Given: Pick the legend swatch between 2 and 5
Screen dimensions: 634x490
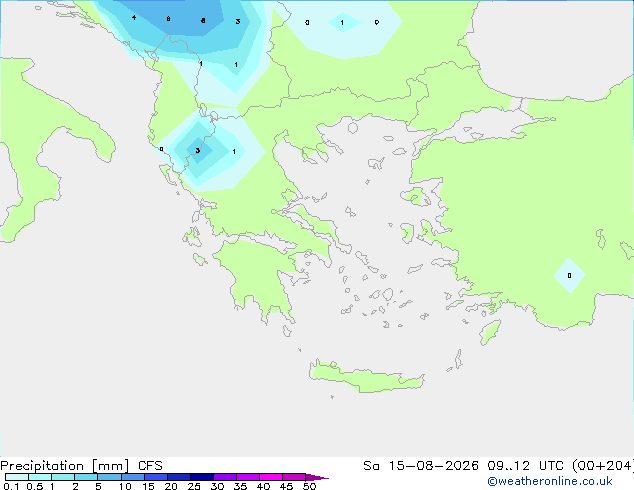Looking at the screenshot, I should (86, 477).
